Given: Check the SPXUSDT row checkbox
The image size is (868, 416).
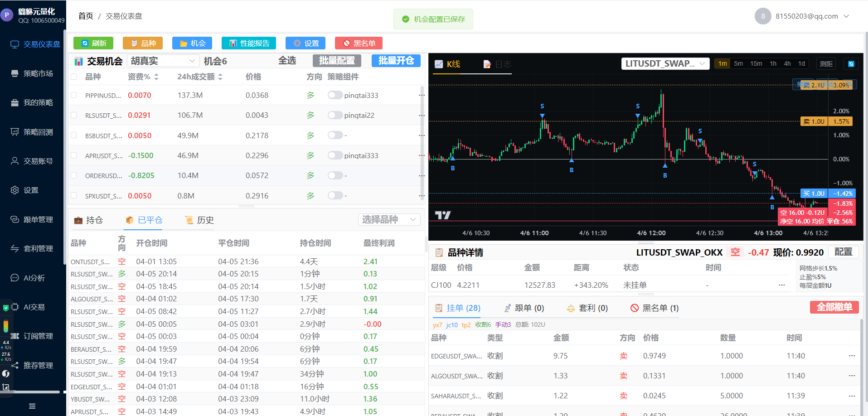Looking at the screenshot, I should (74, 196).
